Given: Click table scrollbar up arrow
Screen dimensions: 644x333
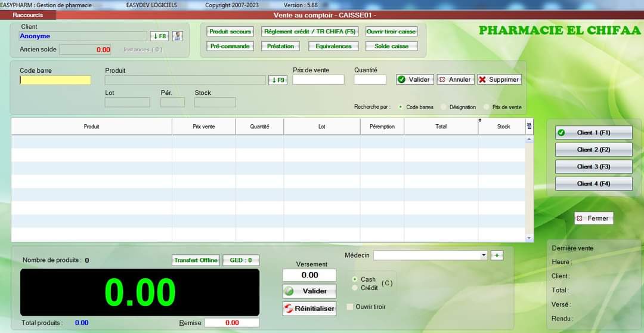Looking at the screenshot, I should [529, 140].
